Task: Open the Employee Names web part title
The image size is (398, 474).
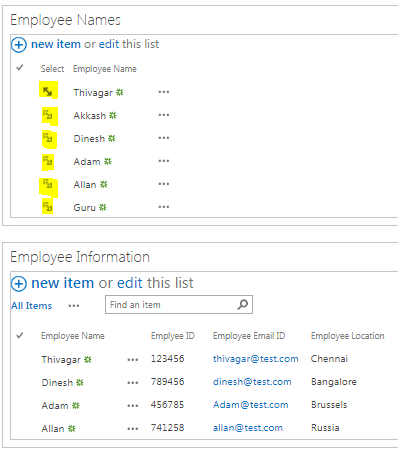Action: point(65,20)
